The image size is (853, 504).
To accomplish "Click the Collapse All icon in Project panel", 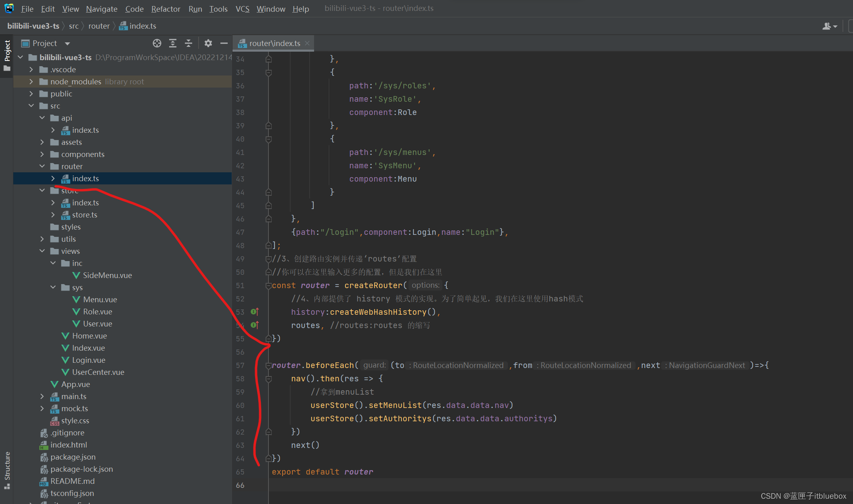I will coord(189,43).
